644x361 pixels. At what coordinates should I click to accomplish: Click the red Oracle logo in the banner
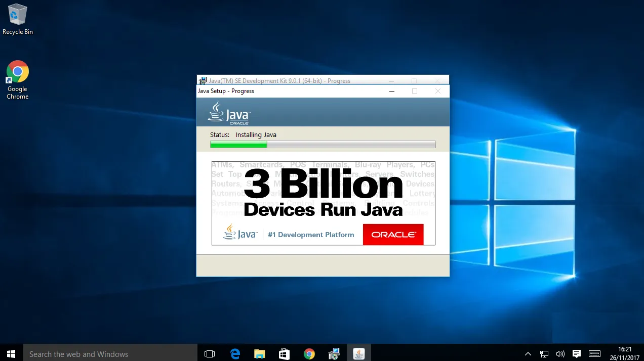(x=393, y=235)
